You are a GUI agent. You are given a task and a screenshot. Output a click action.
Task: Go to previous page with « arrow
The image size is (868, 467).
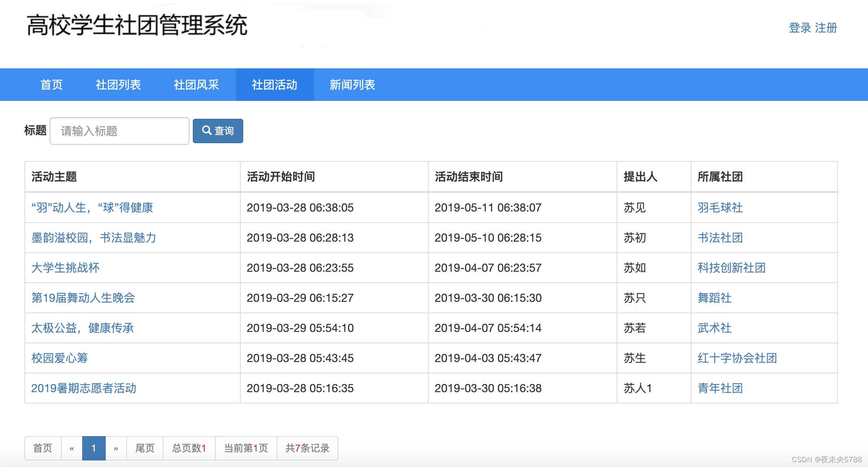[x=72, y=448]
